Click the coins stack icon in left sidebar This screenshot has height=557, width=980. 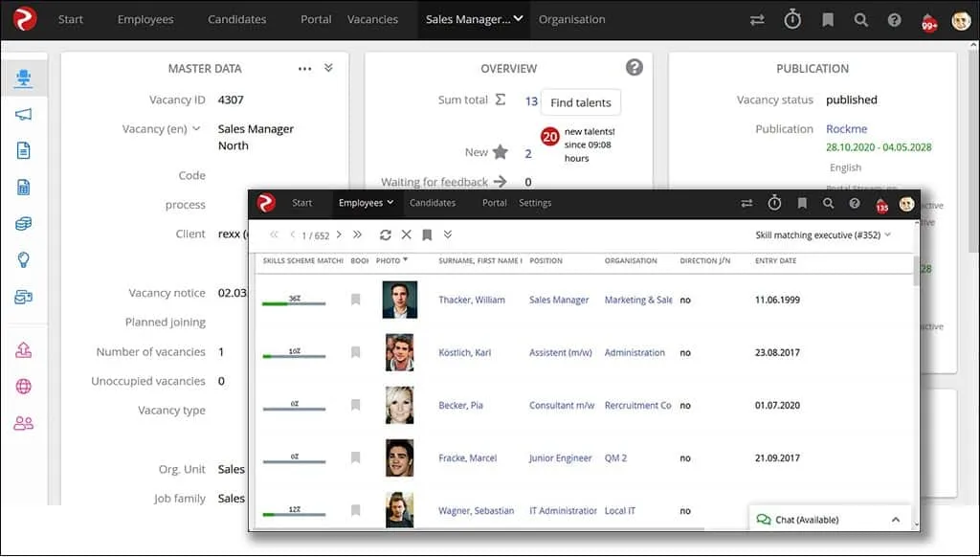23,223
